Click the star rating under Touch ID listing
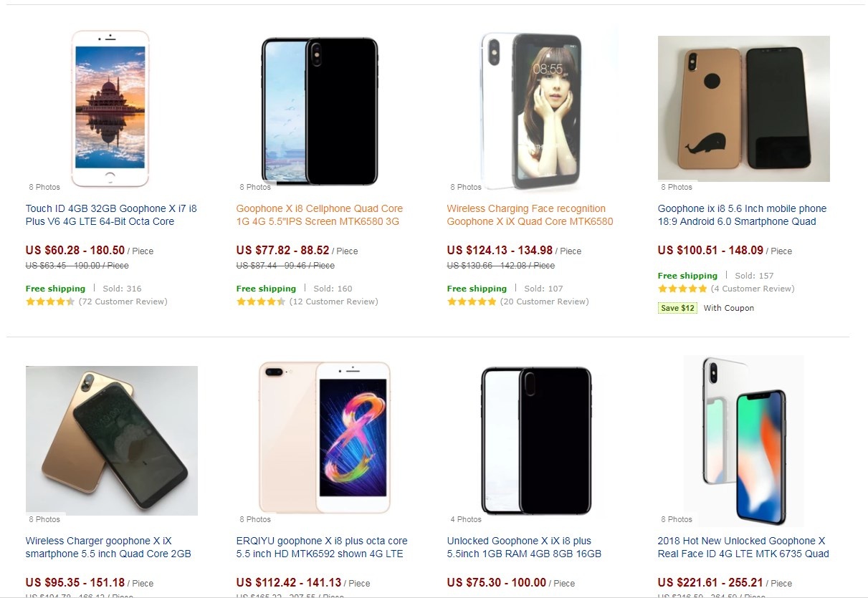 [x=50, y=302]
